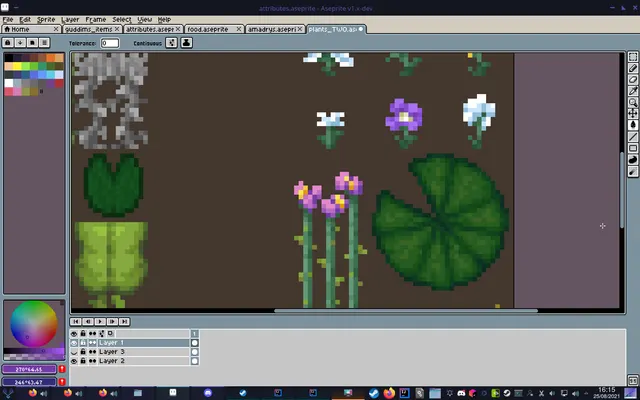Select the Paint Bucket tool in the right toolbar

tap(633, 125)
